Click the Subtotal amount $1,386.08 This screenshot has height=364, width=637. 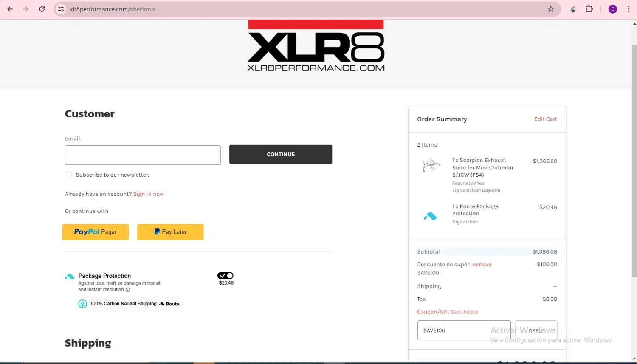[545, 251]
